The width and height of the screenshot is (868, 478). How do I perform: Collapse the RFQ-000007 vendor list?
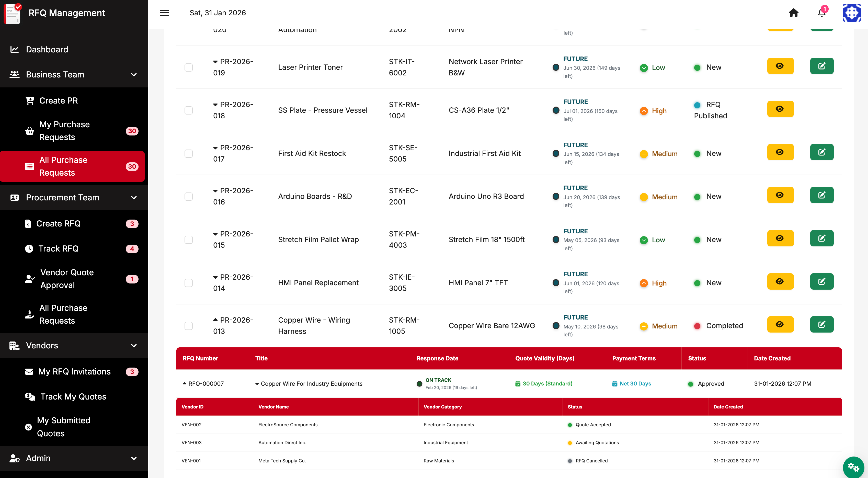[x=185, y=383]
